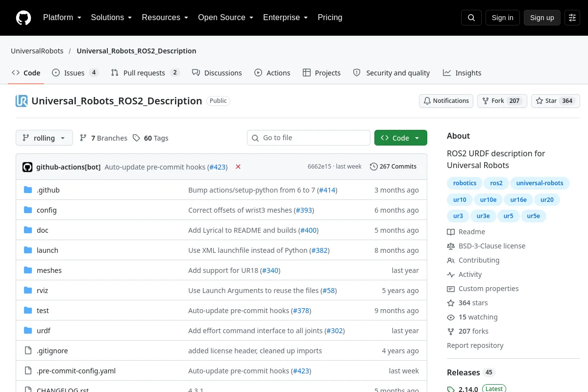Open the Notifications button

tap(446, 101)
